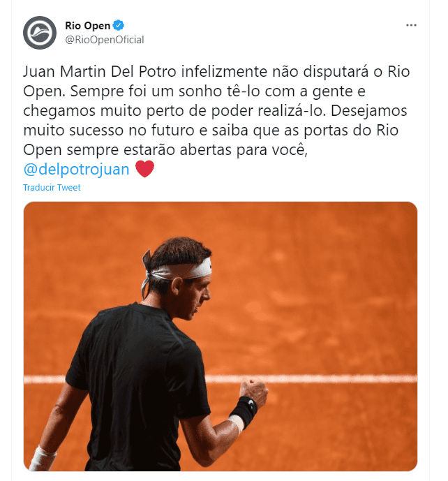The image size is (448, 481).
Task: Open the tennis player photo
Action: coord(221,336)
